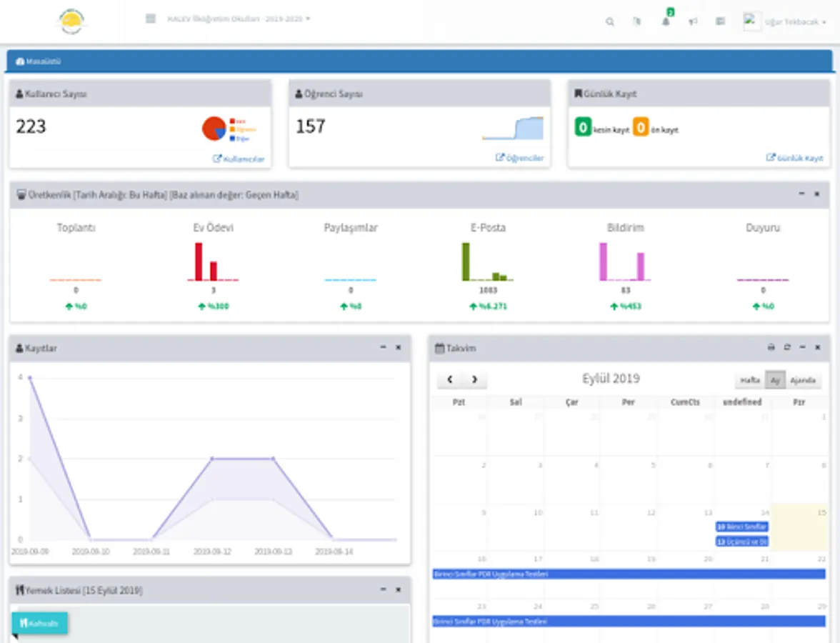Minimize the Üretkenlik panel
Screen dimensions: 840x643
click(801, 194)
